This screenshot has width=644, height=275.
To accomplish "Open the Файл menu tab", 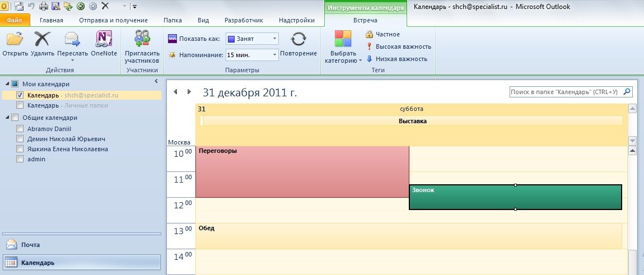I will [15, 21].
